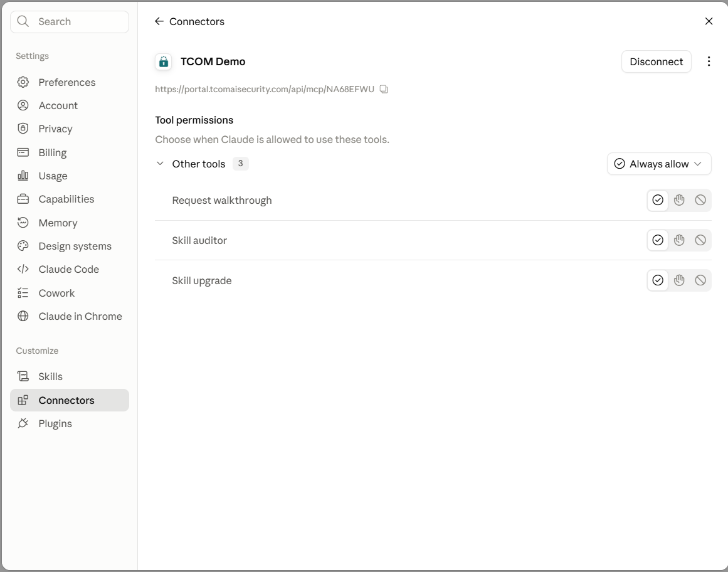
Task: Click the Claude Code brackets icon
Action: click(23, 269)
